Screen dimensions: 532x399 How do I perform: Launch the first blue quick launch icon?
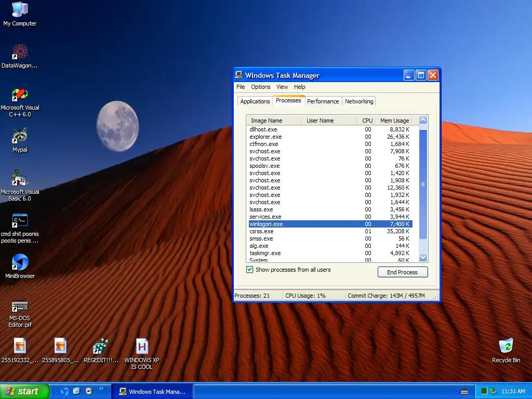pyautogui.click(x=64, y=391)
